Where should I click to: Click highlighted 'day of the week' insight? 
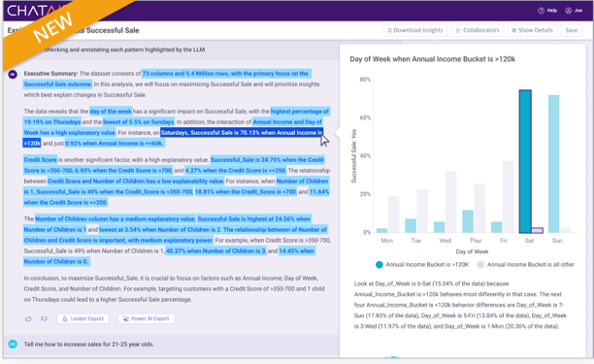[111, 112]
